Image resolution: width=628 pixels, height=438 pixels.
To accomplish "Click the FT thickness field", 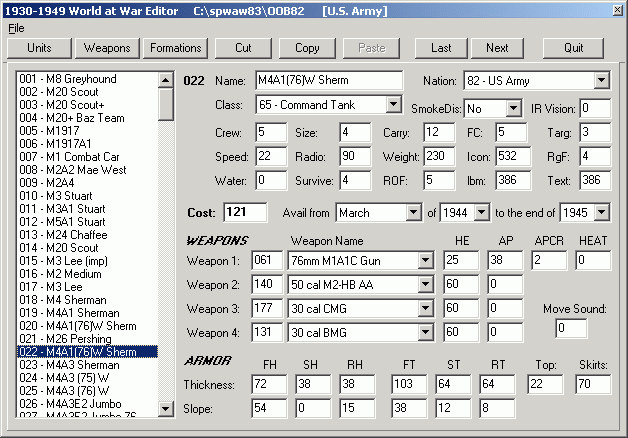I will point(409,385).
